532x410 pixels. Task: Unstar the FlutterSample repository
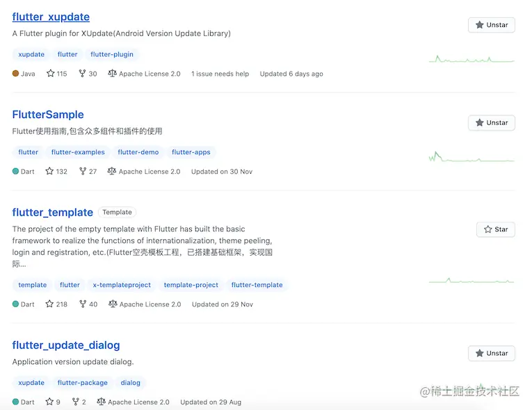[492, 123]
